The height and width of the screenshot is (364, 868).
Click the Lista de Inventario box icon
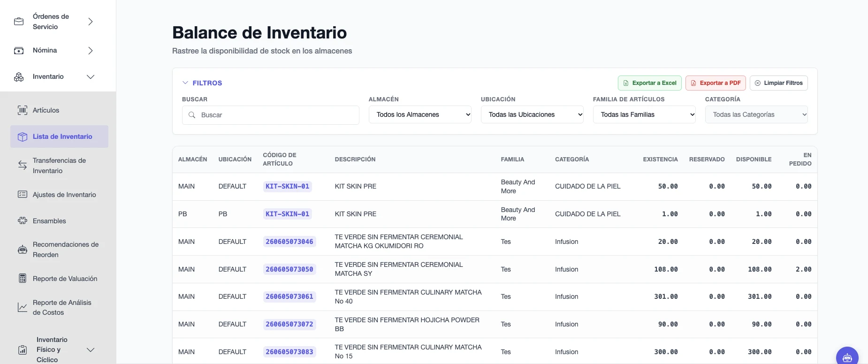point(23,136)
